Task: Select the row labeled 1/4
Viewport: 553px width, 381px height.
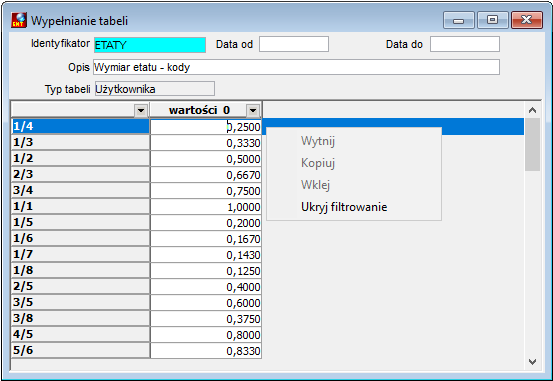Action: pyautogui.click(x=80, y=126)
